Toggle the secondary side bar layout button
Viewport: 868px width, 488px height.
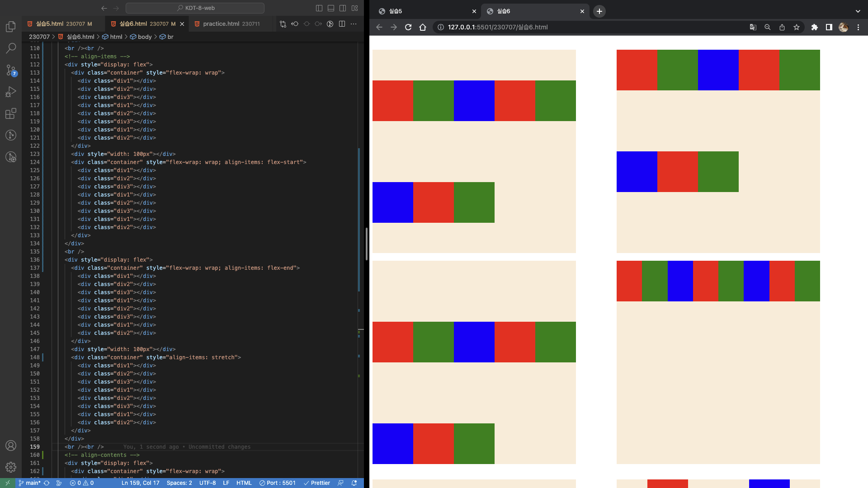click(343, 8)
